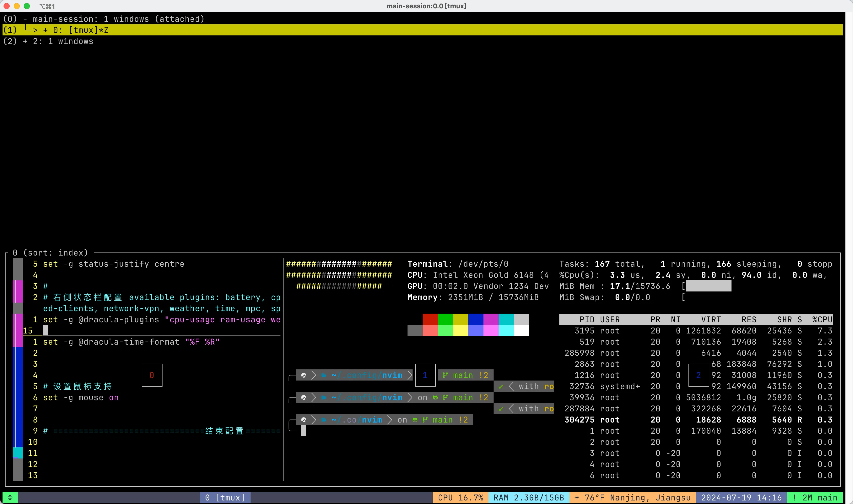Click the '76°F Nanjing, Jiangsu' weather segment
Viewport: 853px width, 504px height.
coord(633,497)
